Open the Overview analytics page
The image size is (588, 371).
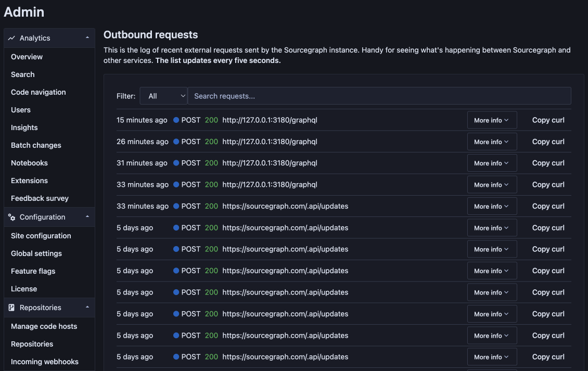(x=27, y=57)
